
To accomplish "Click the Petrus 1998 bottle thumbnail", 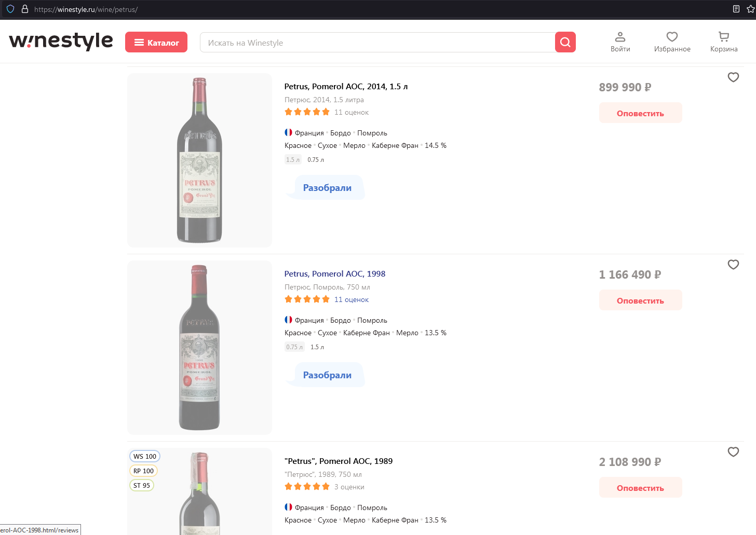I will pos(199,348).
